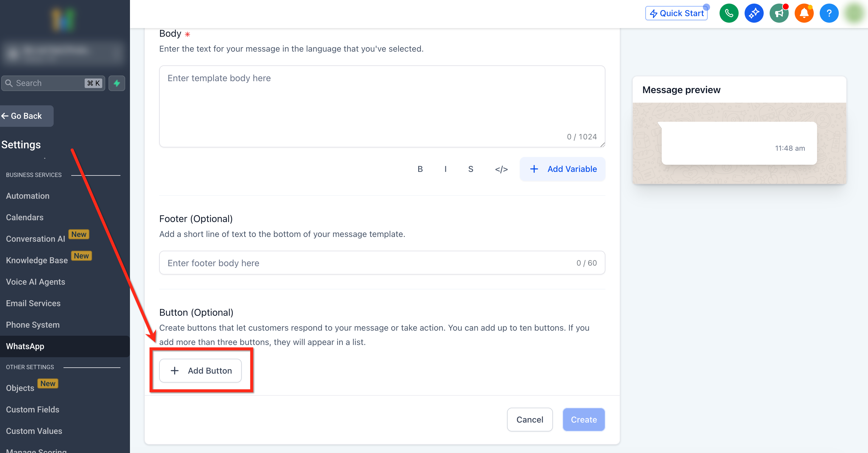This screenshot has width=868, height=453.
Task: Toggle strikethrough formatting S button
Action: pos(470,169)
